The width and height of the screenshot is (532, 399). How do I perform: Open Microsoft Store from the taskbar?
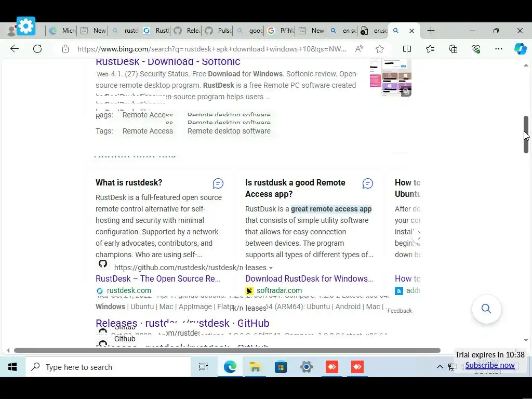point(281,367)
